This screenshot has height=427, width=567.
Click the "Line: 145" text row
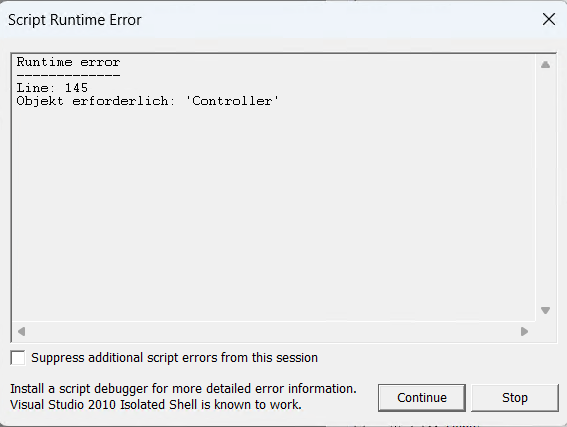(52, 88)
